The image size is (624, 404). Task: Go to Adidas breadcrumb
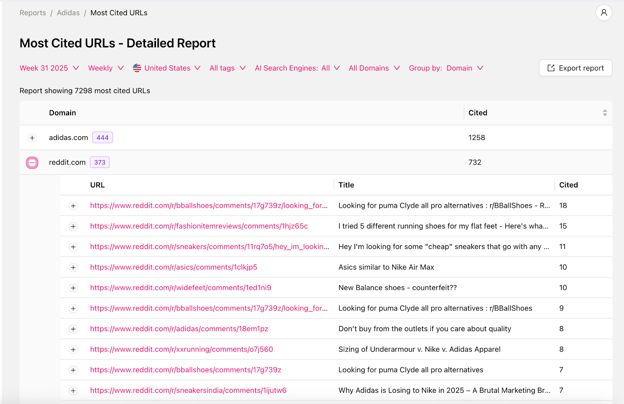68,13
